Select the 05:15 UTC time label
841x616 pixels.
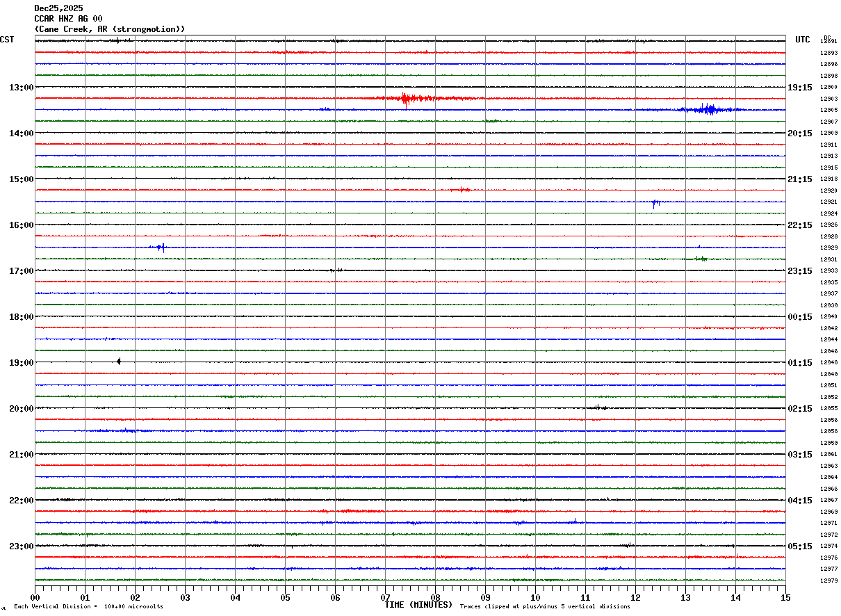799,546
